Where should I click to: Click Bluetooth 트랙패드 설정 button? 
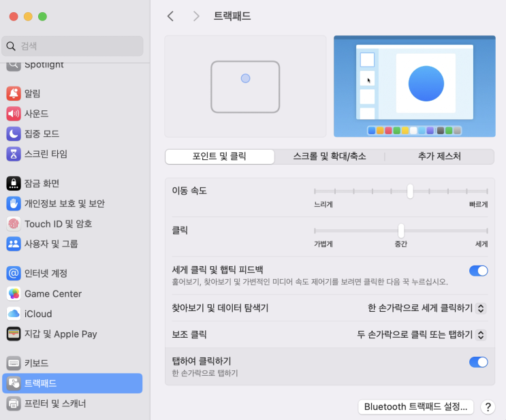pos(415,407)
